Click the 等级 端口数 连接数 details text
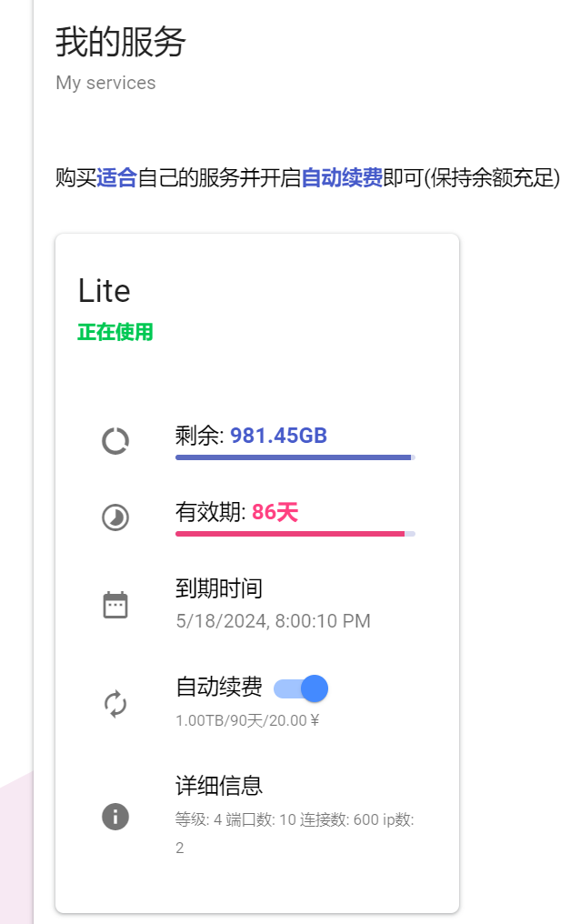 pyautogui.click(x=295, y=820)
